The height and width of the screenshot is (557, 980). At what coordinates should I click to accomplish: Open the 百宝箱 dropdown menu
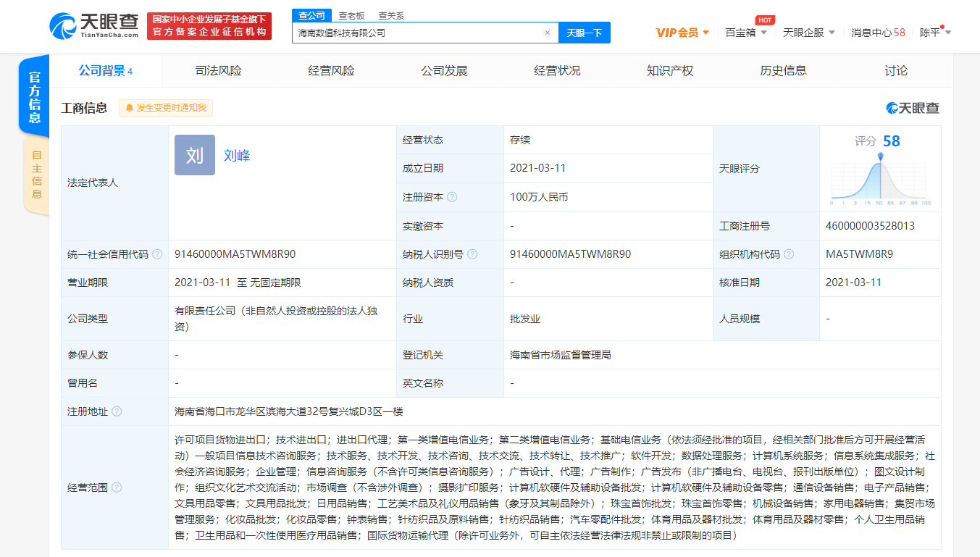(745, 33)
